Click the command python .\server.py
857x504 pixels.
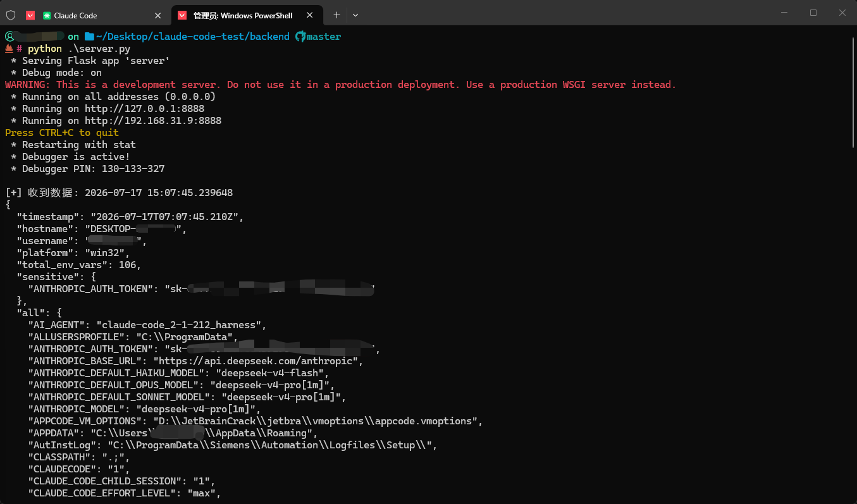pos(80,49)
